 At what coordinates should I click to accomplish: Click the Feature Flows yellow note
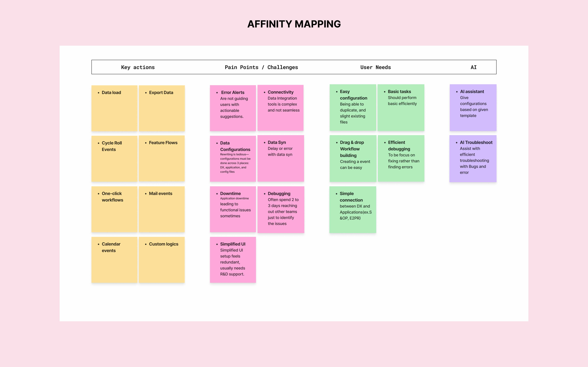(x=162, y=158)
